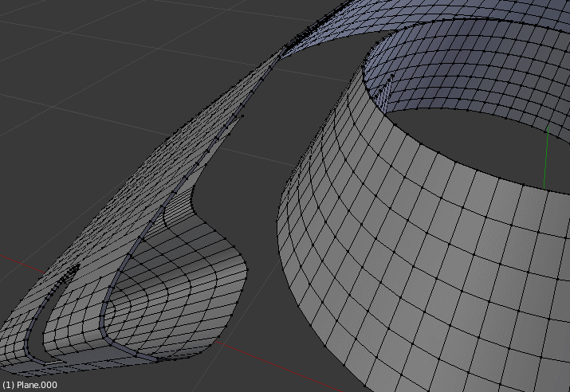This screenshot has height=392, width=570.
Task: Click the "(1) Plane.000" object label
Action: pyautogui.click(x=29, y=385)
